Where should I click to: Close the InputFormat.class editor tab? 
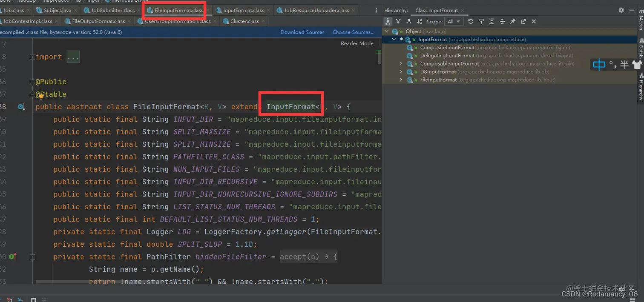(268, 10)
